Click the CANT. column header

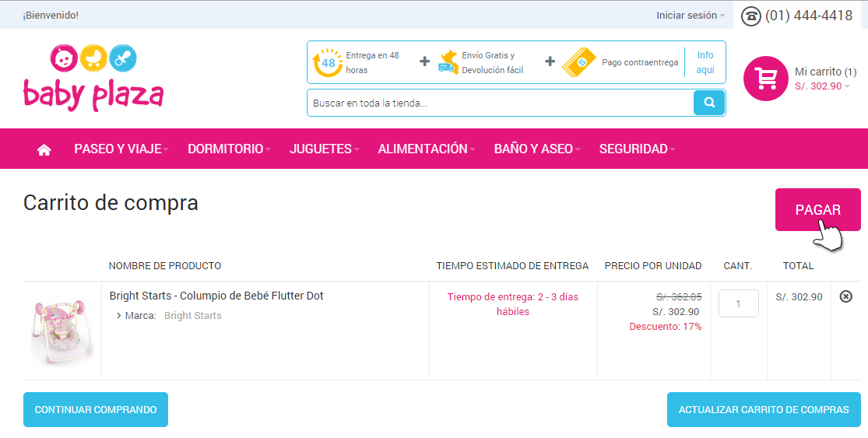click(x=738, y=266)
